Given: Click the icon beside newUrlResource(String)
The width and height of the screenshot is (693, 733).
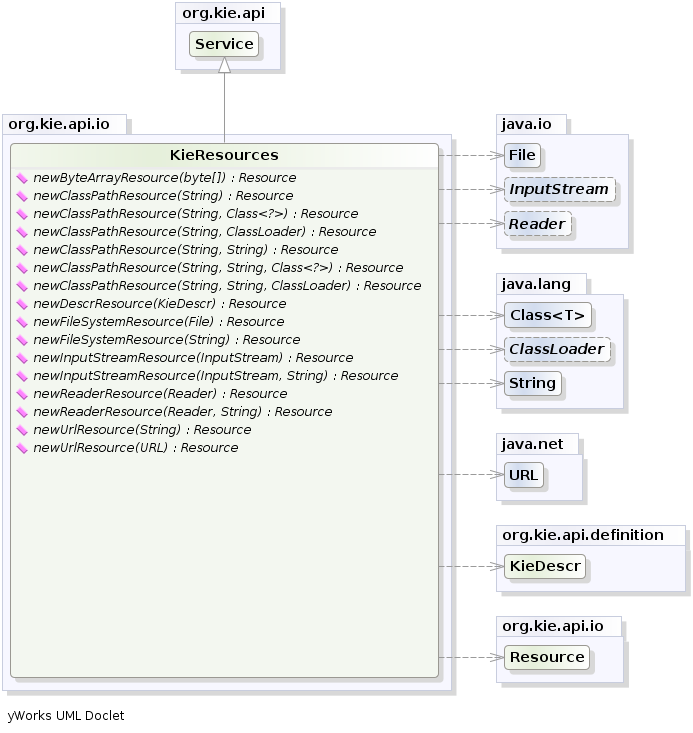Looking at the screenshot, I should pyautogui.click(x=23, y=430).
